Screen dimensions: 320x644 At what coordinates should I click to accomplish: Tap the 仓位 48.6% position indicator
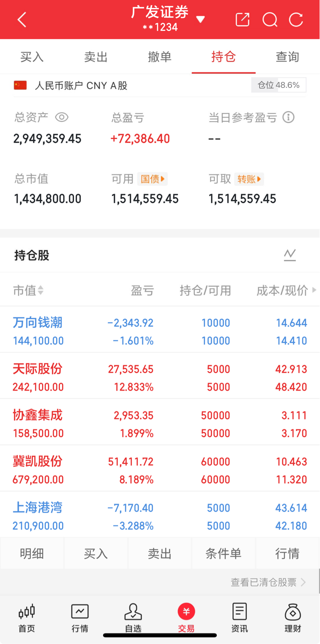point(279,85)
